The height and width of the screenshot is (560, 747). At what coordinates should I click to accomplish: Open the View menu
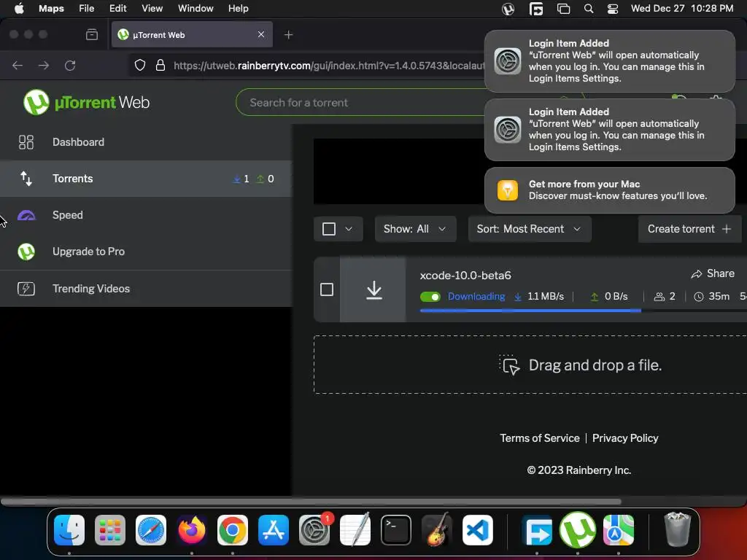pyautogui.click(x=152, y=9)
